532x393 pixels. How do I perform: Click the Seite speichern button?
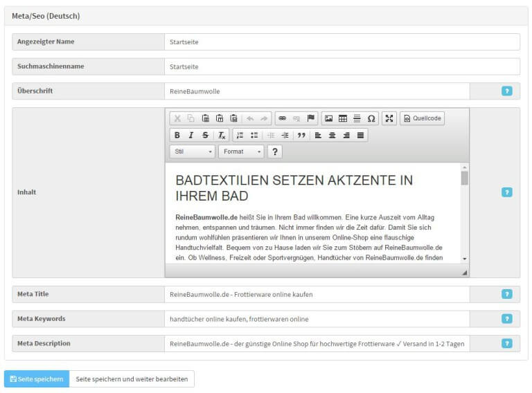pyautogui.click(x=37, y=379)
